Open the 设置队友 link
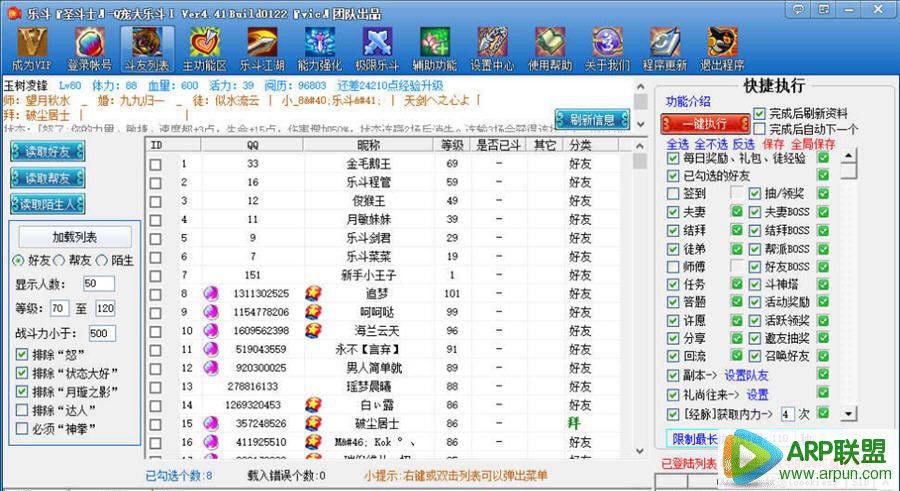Viewport: 900px width, 491px height. (746, 375)
